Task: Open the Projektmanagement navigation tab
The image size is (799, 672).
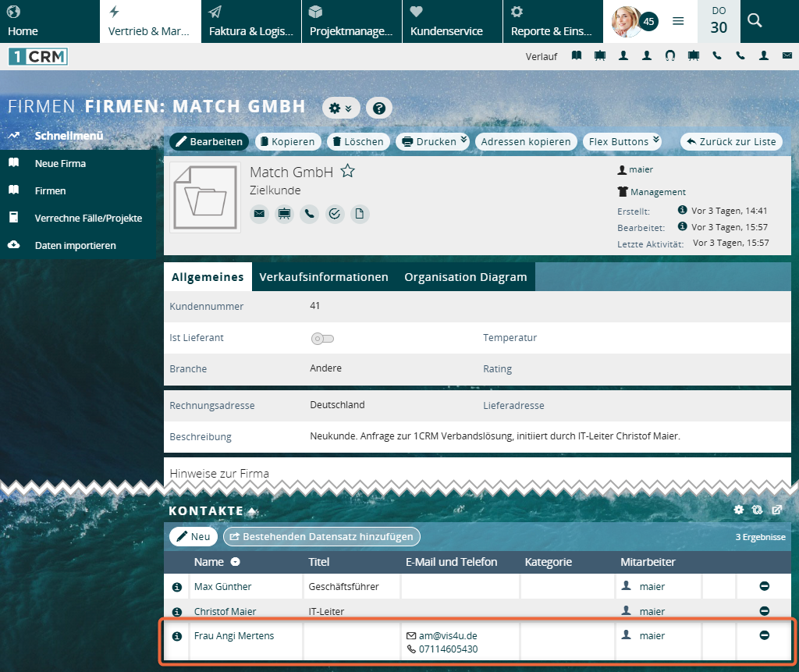Action: pyautogui.click(x=352, y=21)
